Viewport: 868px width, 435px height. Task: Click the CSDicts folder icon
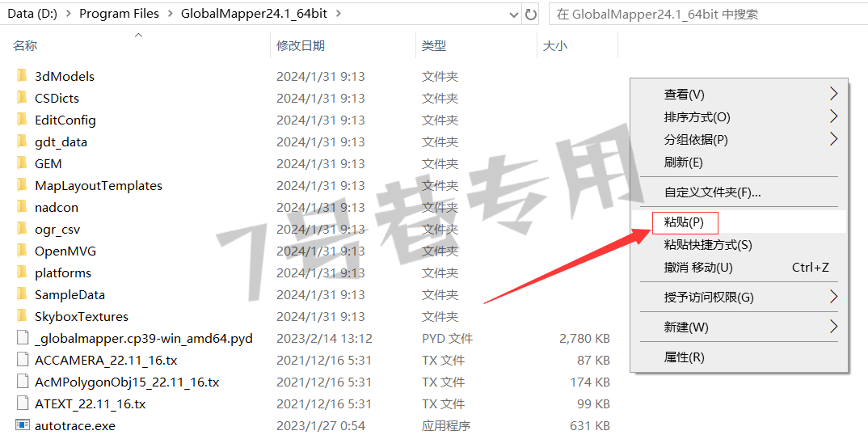pyautogui.click(x=22, y=98)
